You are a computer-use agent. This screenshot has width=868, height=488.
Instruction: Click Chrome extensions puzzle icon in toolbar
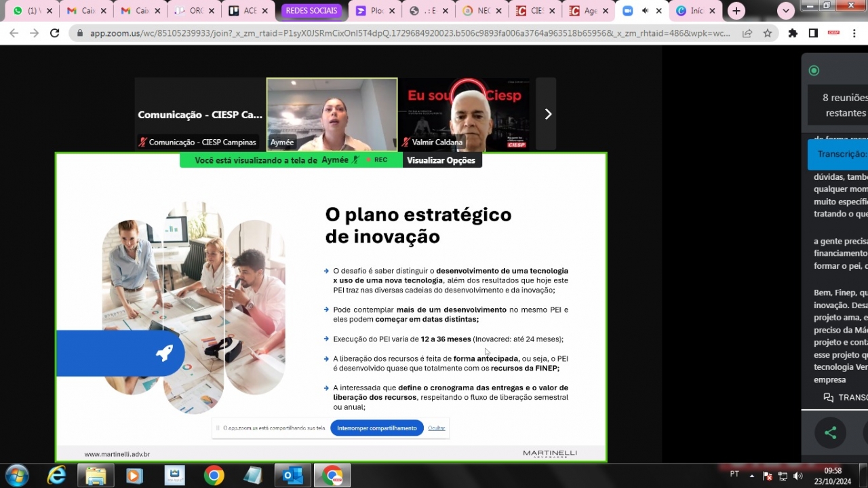(794, 32)
